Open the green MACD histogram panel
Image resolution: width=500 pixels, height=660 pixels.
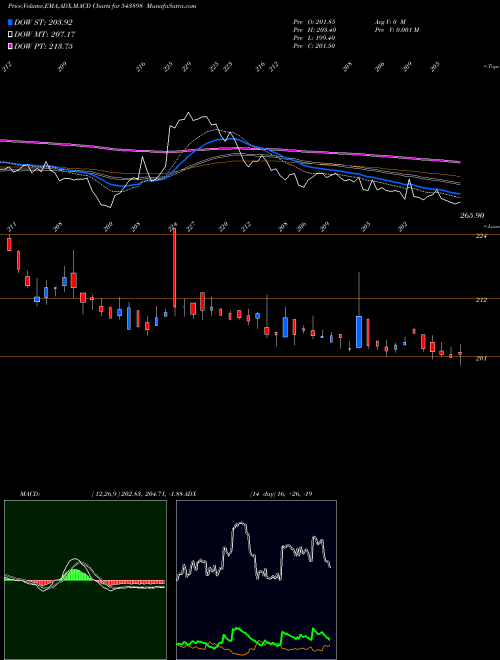pos(85,580)
